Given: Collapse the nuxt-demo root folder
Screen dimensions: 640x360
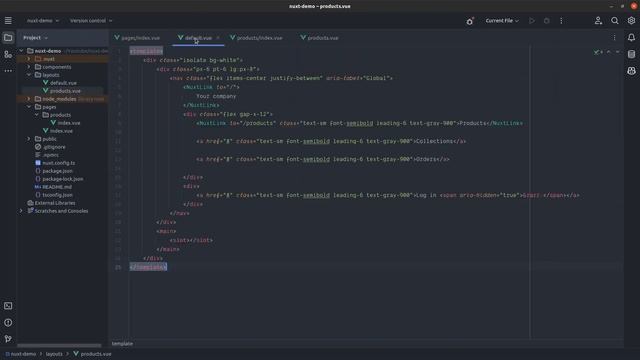Looking at the screenshot, I should pyautogui.click(x=21, y=51).
